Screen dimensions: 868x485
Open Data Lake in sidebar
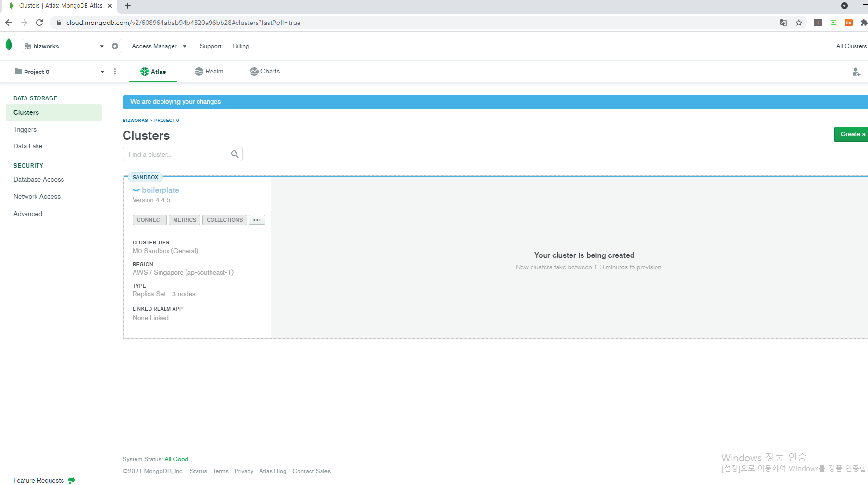pos(28,146)
